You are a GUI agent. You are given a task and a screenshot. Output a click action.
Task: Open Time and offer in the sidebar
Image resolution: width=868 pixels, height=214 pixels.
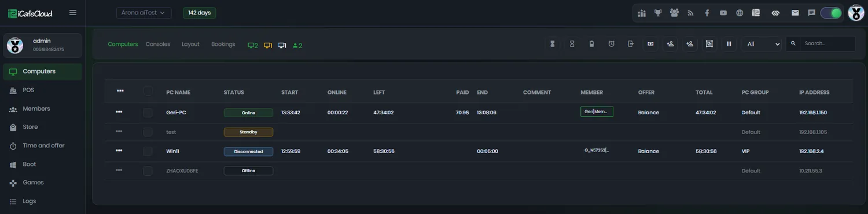coord(43,146)
